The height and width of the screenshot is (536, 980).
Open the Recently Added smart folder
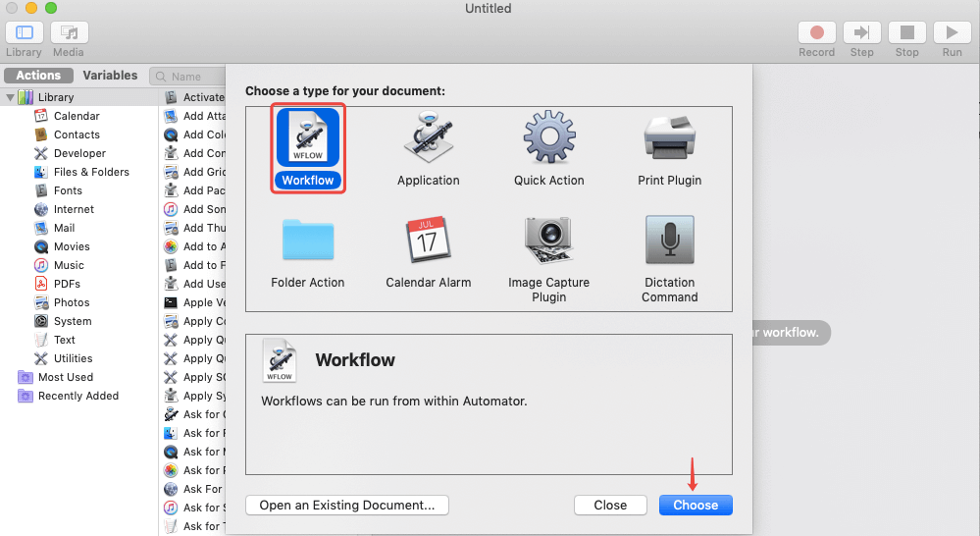pyautogui.click(x=77, y=396)
